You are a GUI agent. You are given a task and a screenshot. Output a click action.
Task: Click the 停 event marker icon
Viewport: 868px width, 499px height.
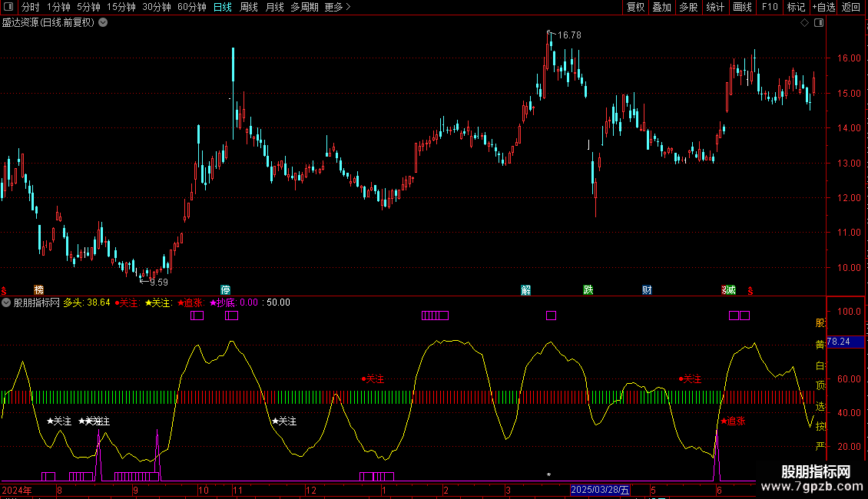[x=225, y=290]
